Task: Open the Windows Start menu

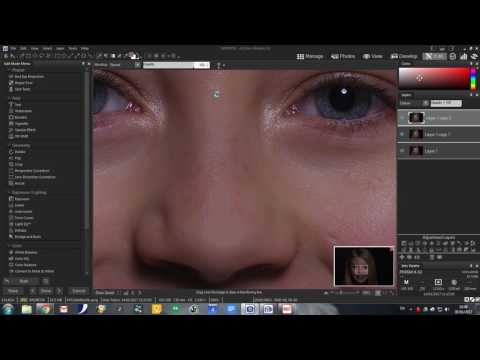Action: [8, 309]
